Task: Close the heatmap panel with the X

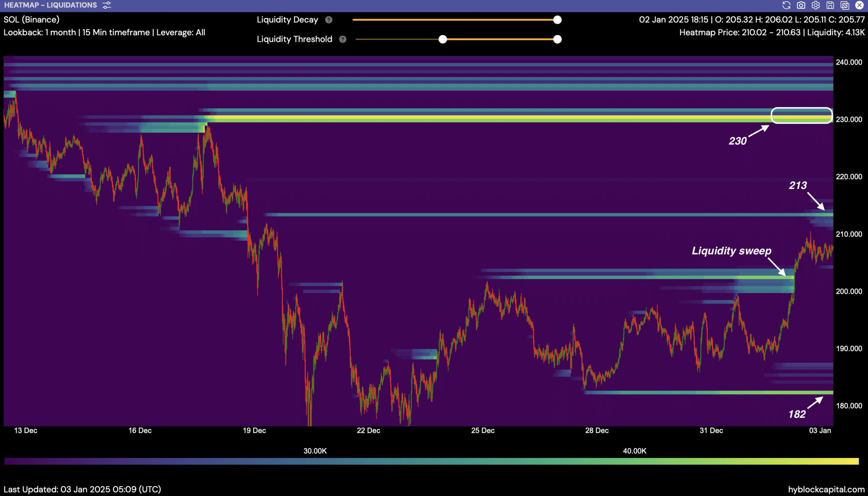Action: pos(860,5)
